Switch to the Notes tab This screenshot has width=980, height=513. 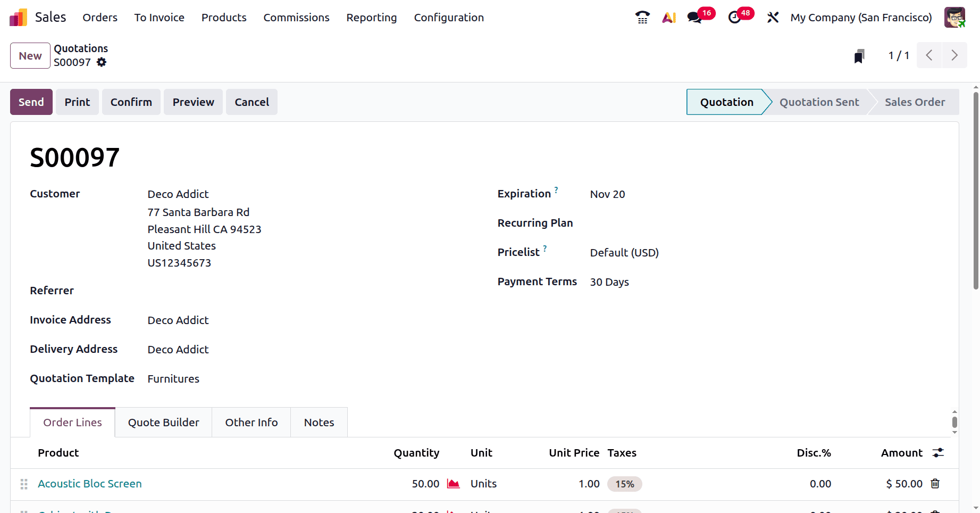point(319,423)
